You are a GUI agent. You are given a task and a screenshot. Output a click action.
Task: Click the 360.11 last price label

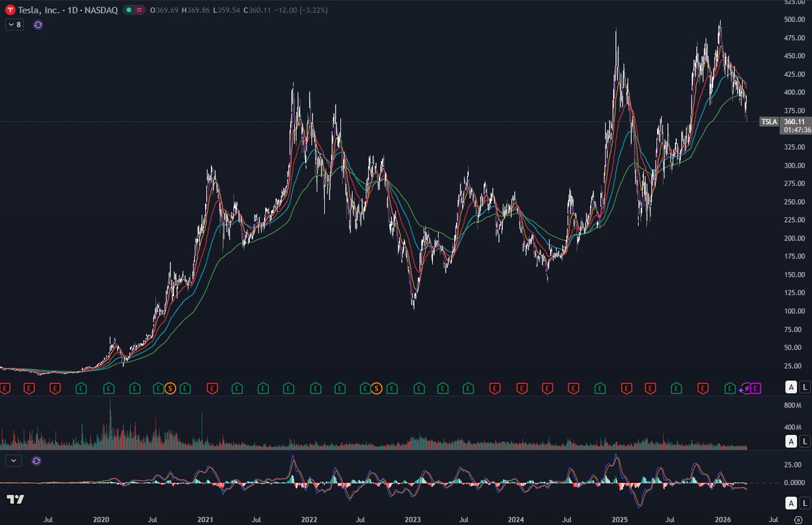click(x=793, y=122)
